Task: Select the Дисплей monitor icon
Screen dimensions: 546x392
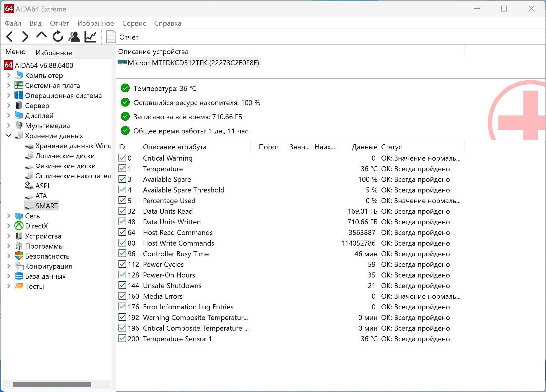Action: coord(19,115)
